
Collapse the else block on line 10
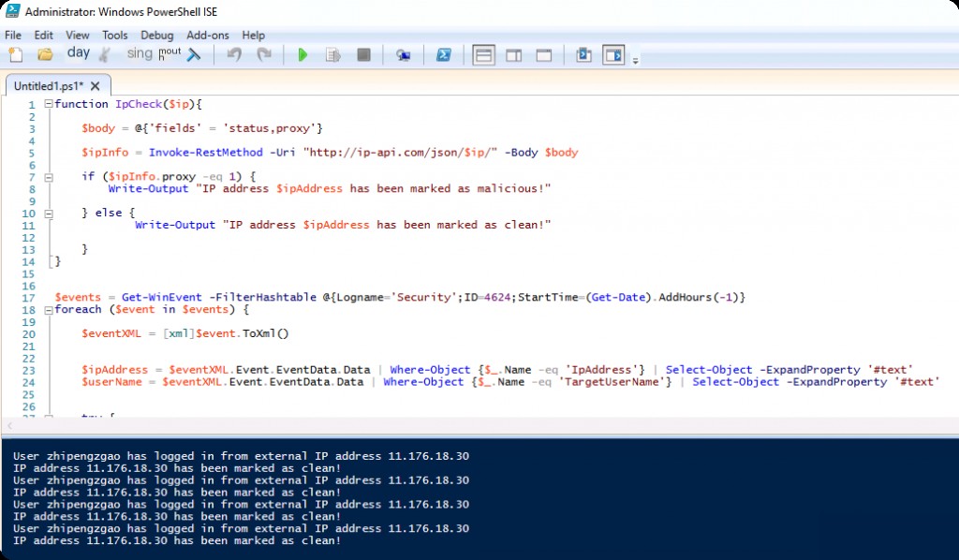(49, 214)
